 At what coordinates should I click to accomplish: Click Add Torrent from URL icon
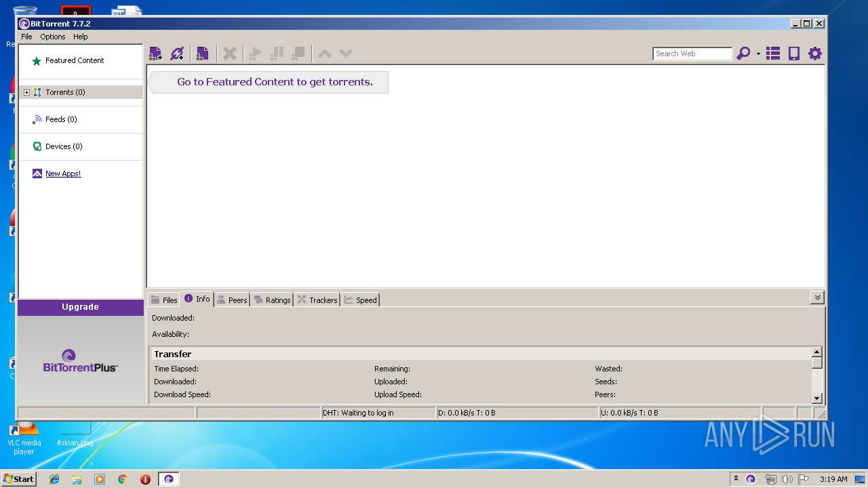(177, 54)
